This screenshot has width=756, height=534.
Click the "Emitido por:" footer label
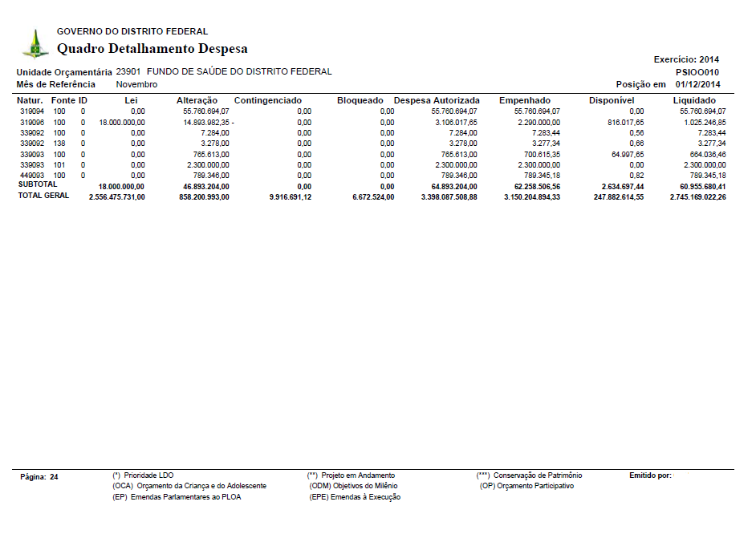pos(651,475)
